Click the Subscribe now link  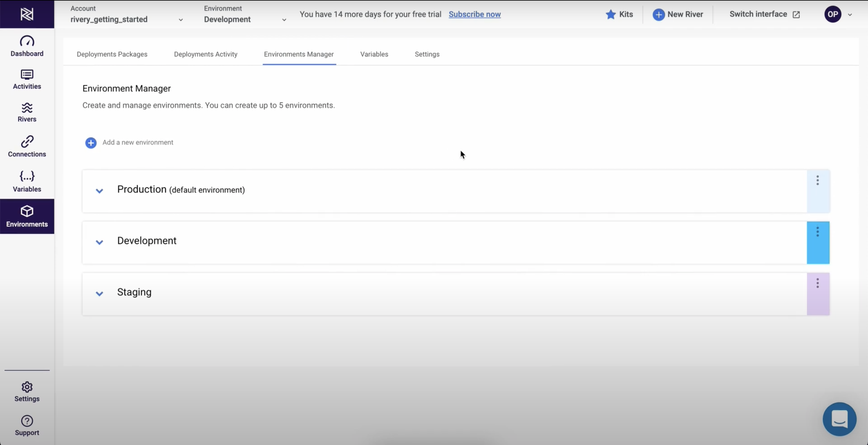474,14
